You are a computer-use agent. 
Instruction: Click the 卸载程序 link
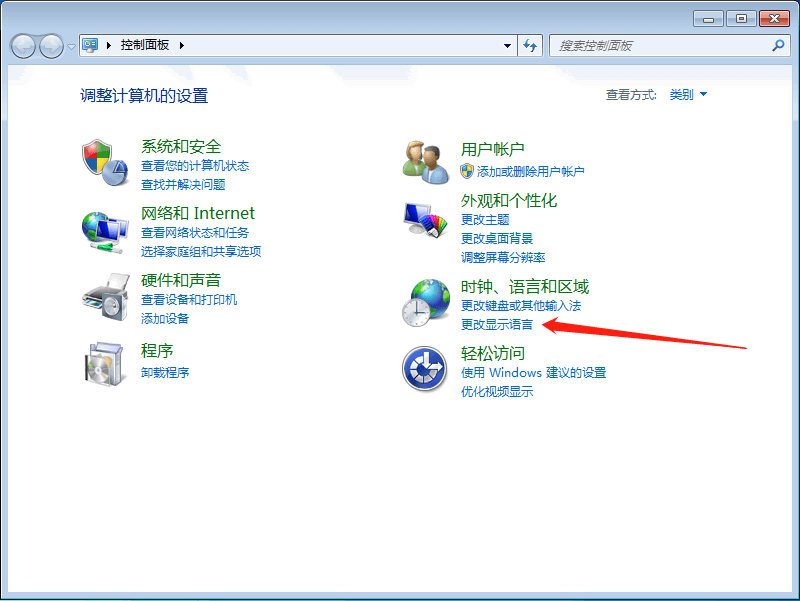pos(165,373)
